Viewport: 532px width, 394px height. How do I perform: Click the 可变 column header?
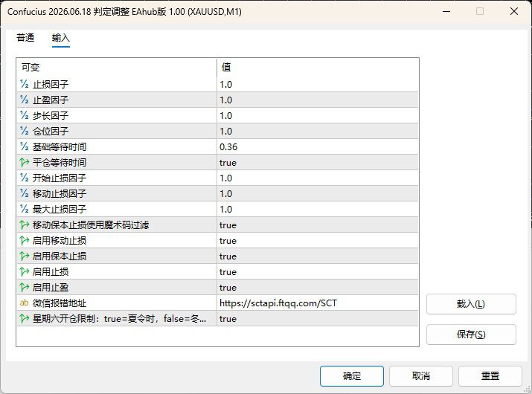coord(117,67)
